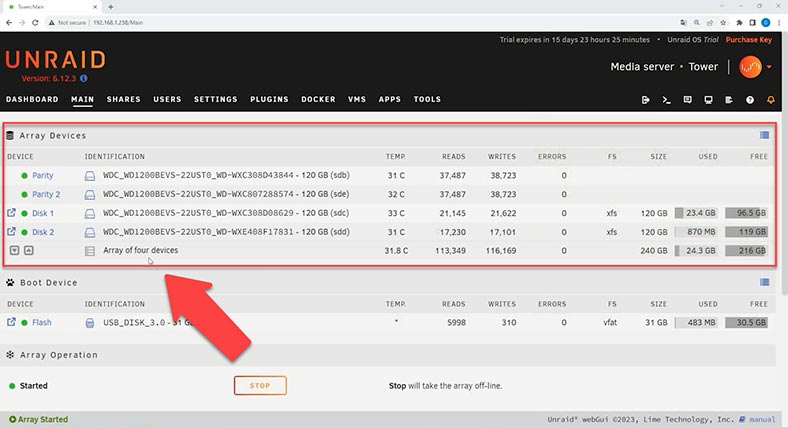
Task: Click the page vertical scrollbar
Action: click(784, 163)
